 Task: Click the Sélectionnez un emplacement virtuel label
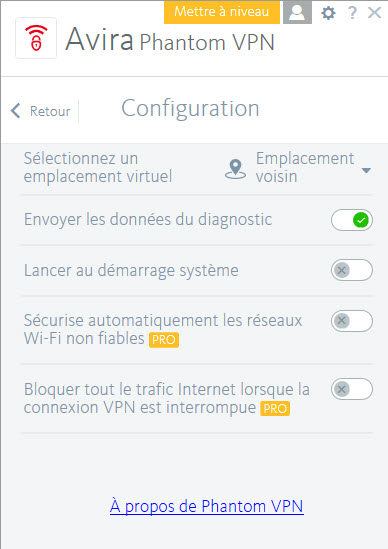98,167
